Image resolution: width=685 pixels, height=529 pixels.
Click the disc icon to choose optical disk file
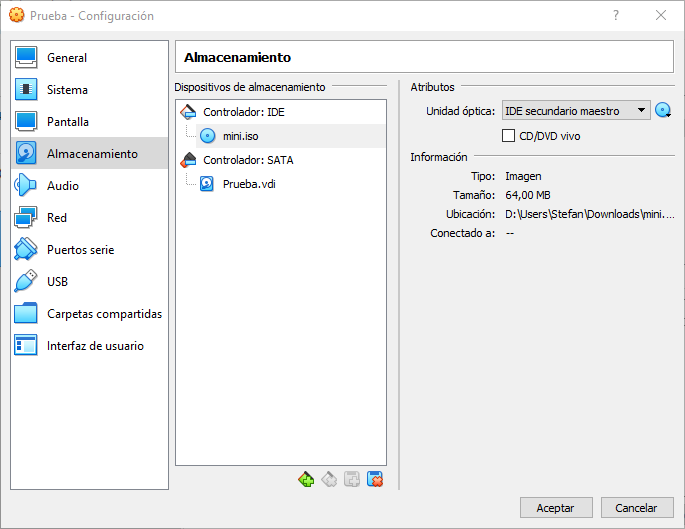pos(662,111)
